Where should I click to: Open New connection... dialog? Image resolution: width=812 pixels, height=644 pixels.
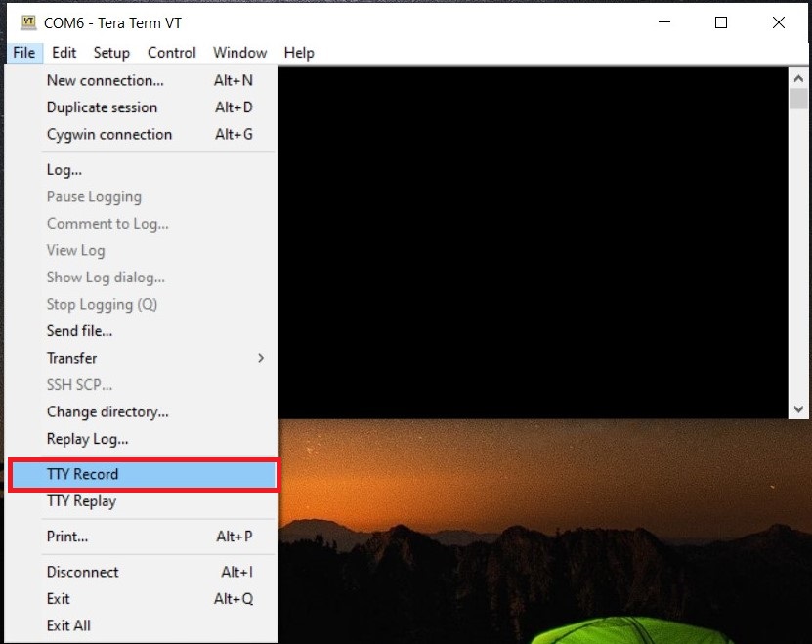pos(105,80)
